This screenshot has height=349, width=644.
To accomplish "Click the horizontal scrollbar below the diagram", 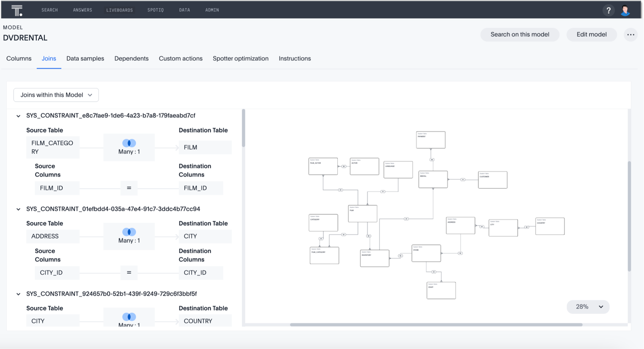I will [436, 324].
